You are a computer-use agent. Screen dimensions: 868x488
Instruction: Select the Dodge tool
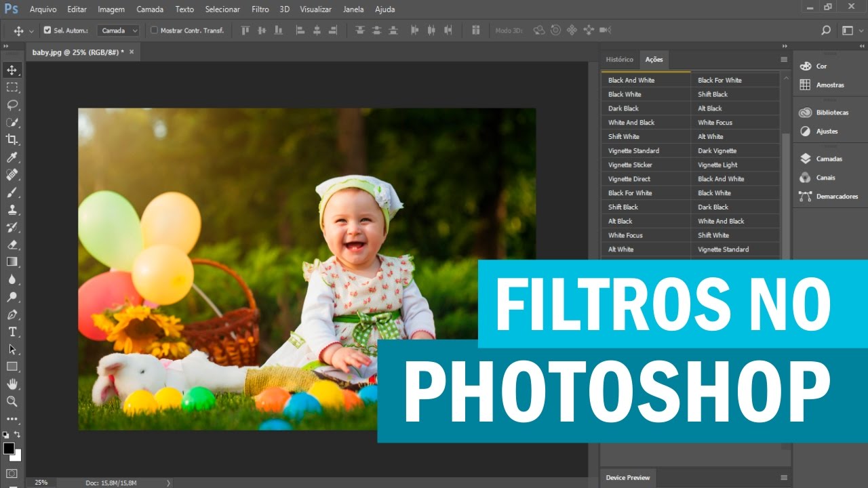[12, 297]
